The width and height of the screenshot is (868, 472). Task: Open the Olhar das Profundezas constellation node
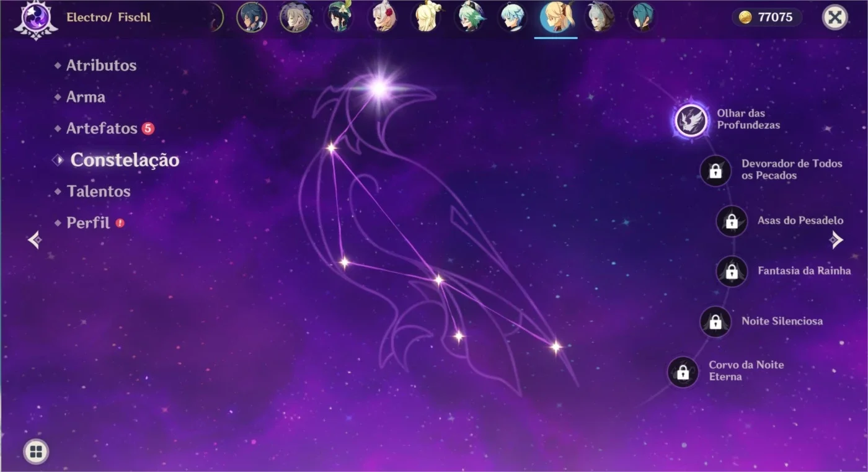point(691,120)
